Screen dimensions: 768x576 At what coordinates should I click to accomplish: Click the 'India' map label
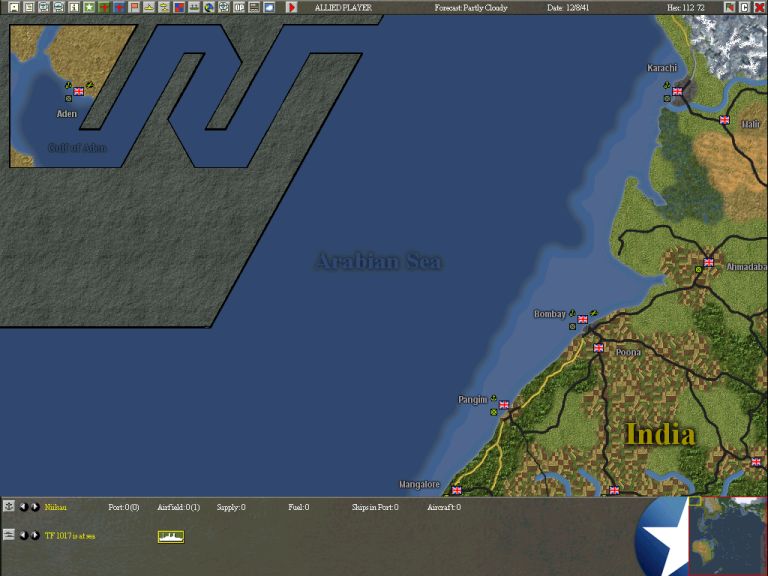(660, 434)
